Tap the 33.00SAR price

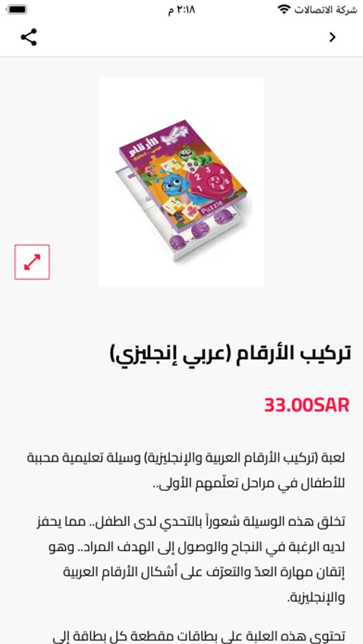pyautogui.click(x=306, y=406)
